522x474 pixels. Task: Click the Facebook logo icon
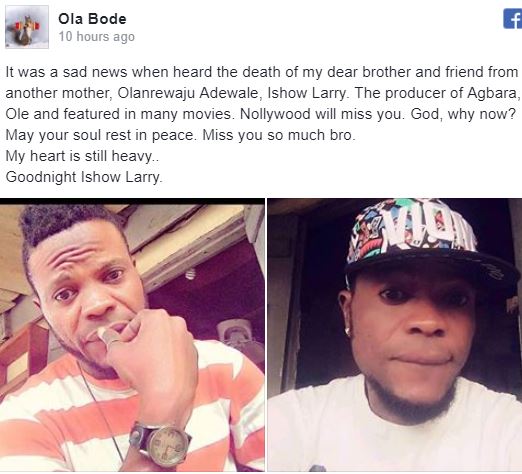pyautogui.click(x=513, y=19)
